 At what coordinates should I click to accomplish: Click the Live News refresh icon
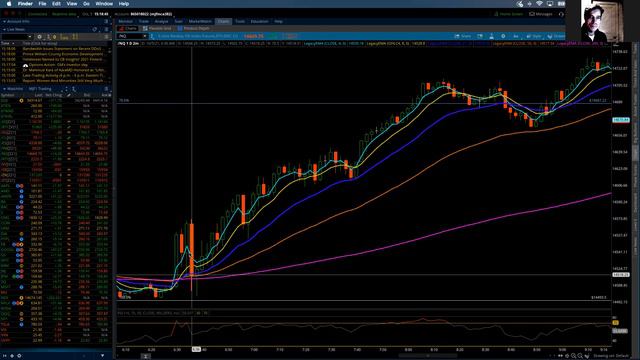point(95,29)
